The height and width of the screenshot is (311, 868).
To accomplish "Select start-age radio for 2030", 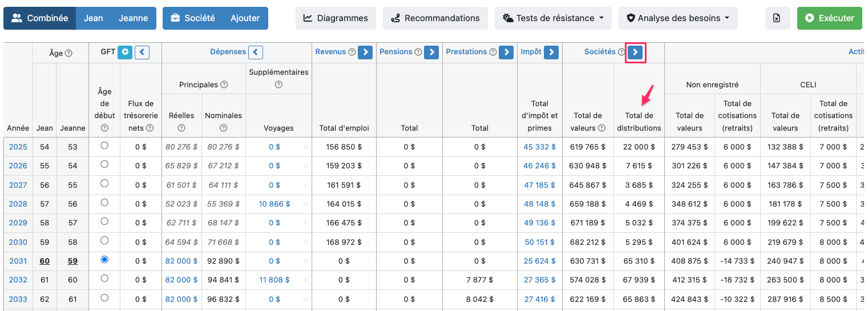I will 104,241.
